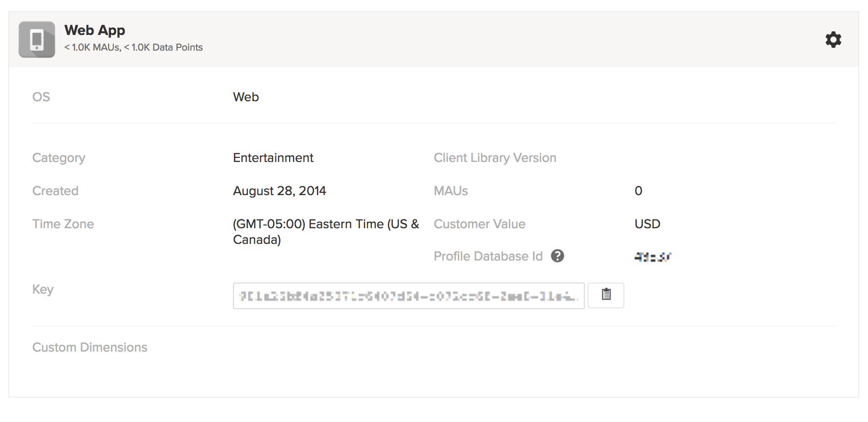Viewport: 868px width, 422px height.
Task: Click the MAUs count of 0
Action: (638, 191)
